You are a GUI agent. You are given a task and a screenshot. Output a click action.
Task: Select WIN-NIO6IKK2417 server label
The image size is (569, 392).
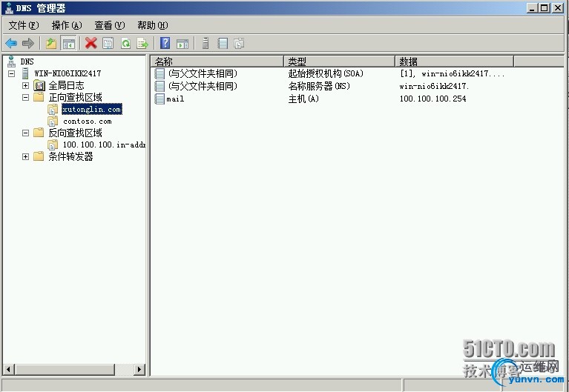[x=68, y=73]
